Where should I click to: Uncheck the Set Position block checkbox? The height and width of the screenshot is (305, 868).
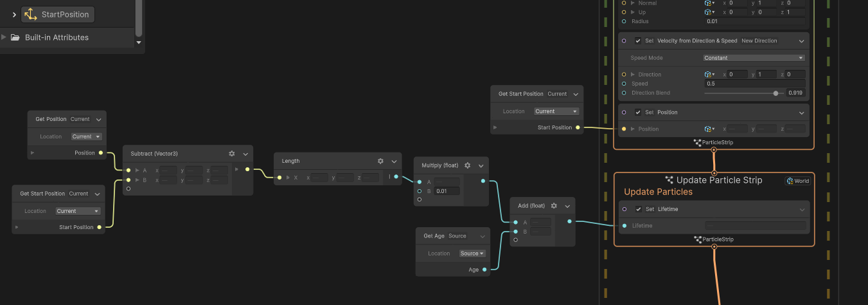coord(638,113)
